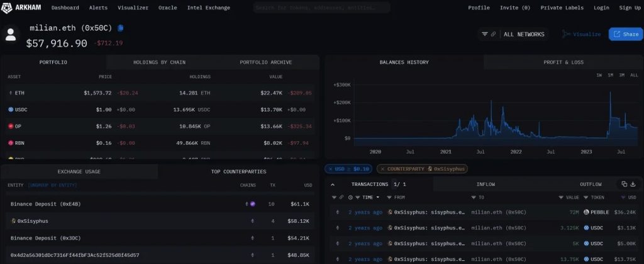
Task: Copy transactions using the copy icon
Action: point(625,184)
